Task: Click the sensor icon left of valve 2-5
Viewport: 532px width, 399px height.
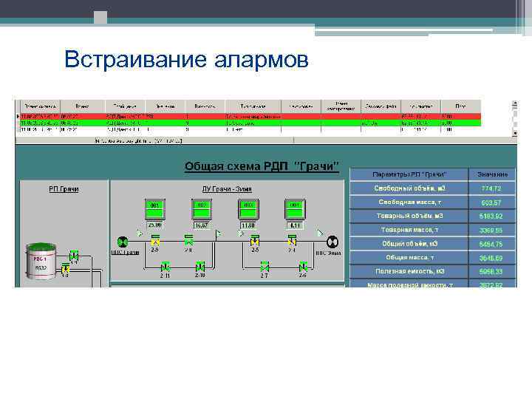Action: click(241, 233)
